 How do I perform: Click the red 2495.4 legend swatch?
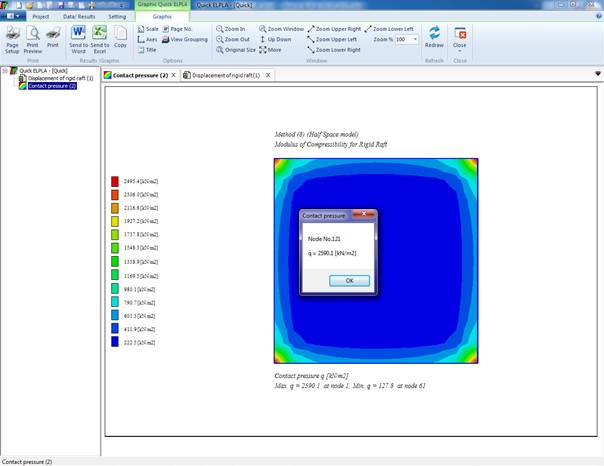(x=115, y=181)
